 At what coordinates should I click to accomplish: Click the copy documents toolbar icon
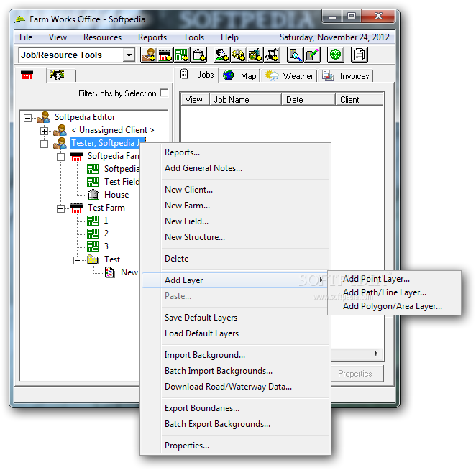coord(359,55)
